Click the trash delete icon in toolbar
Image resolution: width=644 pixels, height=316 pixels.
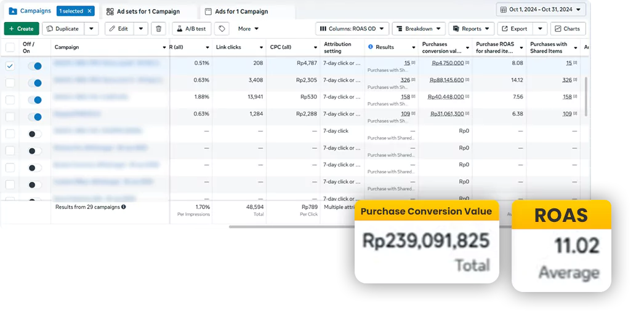(159, 29)
